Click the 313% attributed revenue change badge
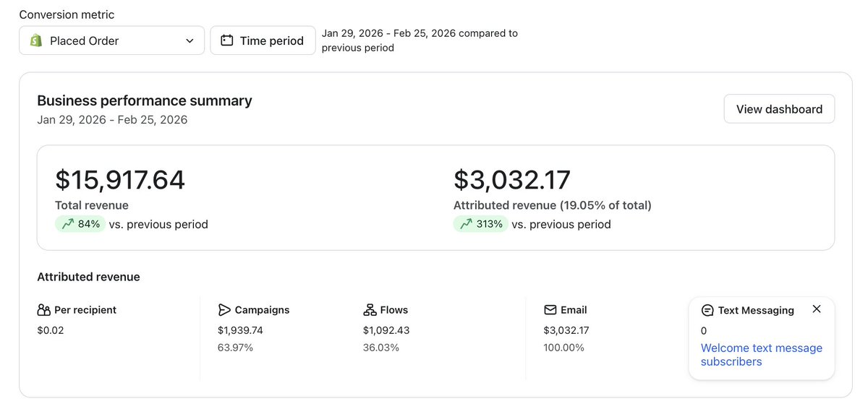This screenshot has width=868, height=404. [480, 224]
